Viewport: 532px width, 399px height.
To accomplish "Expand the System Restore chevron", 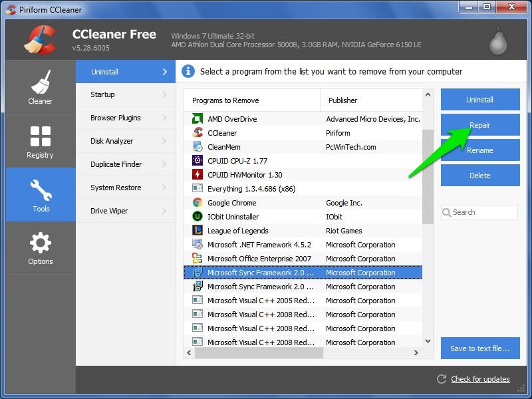I will coord(164,188).
